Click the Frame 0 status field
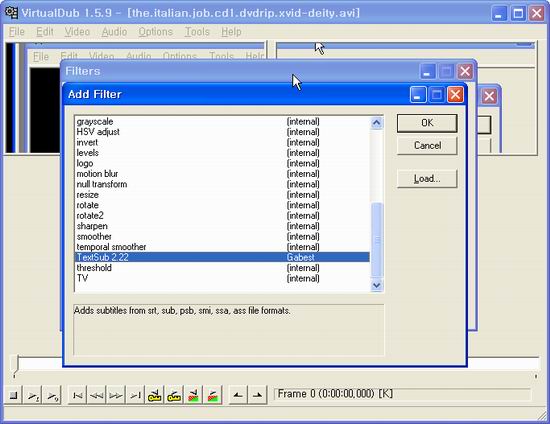 402,394
